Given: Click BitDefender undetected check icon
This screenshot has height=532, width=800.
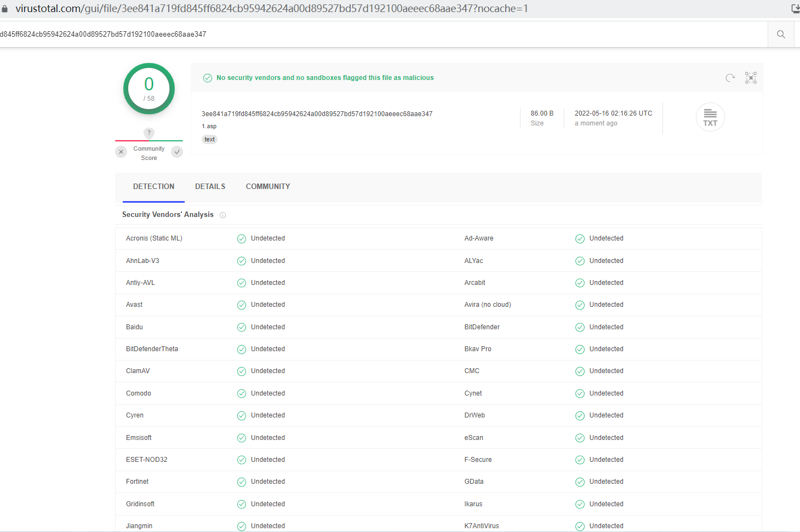Looking at the screenshot, I should pos(580,327).
